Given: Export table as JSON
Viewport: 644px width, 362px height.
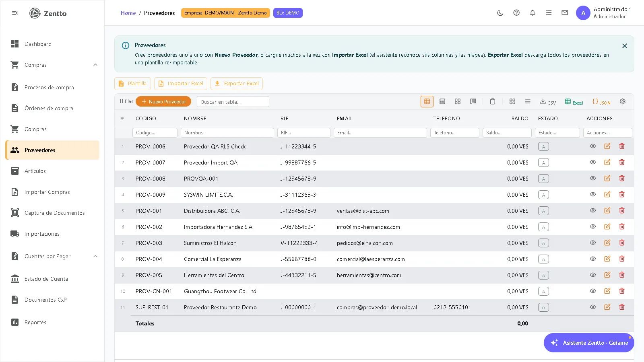Looking at the screenshot, I should pos(601,102).
